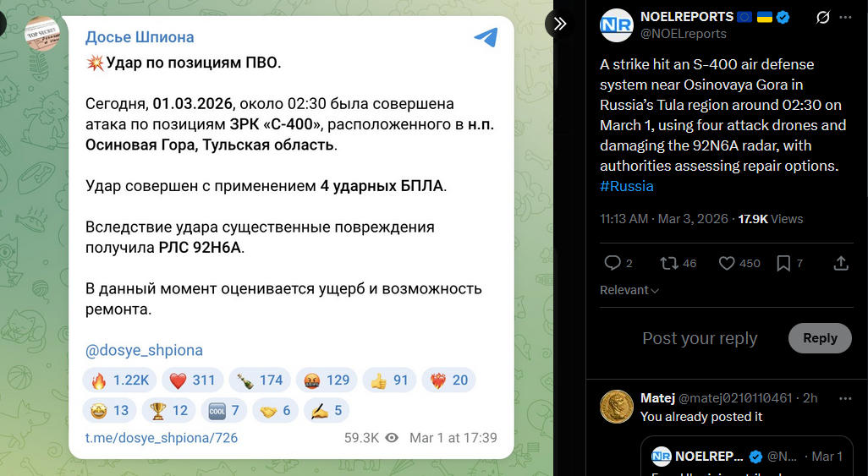Click the NOELREPORTS display name
Screen dimensions: 868x476
[x=686, y=17]
